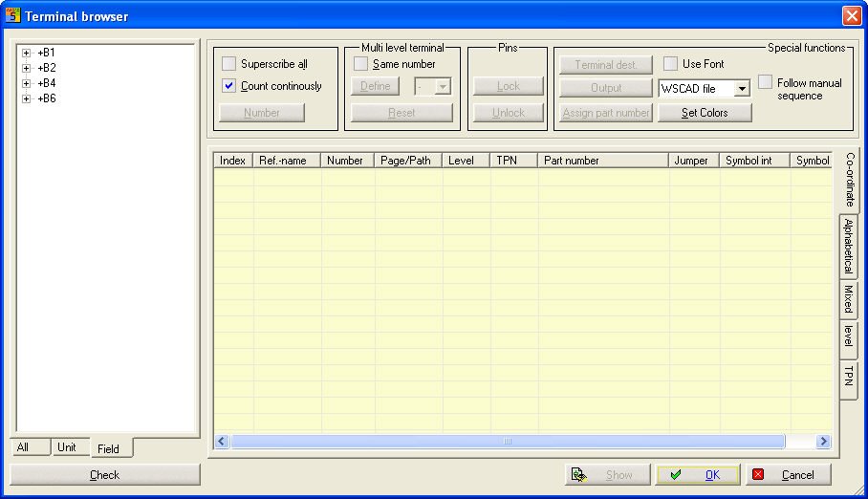
Task: Click the Level column header
Action: click(467, 161)
